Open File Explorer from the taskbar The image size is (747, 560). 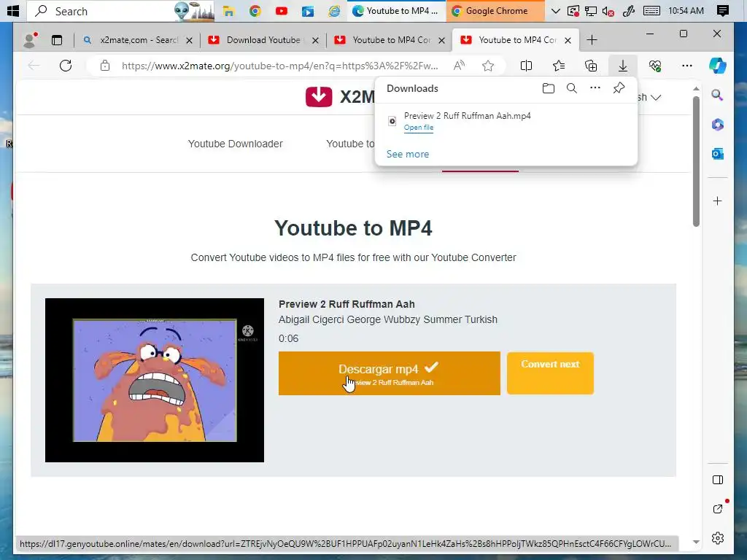(x=228, y=11)
